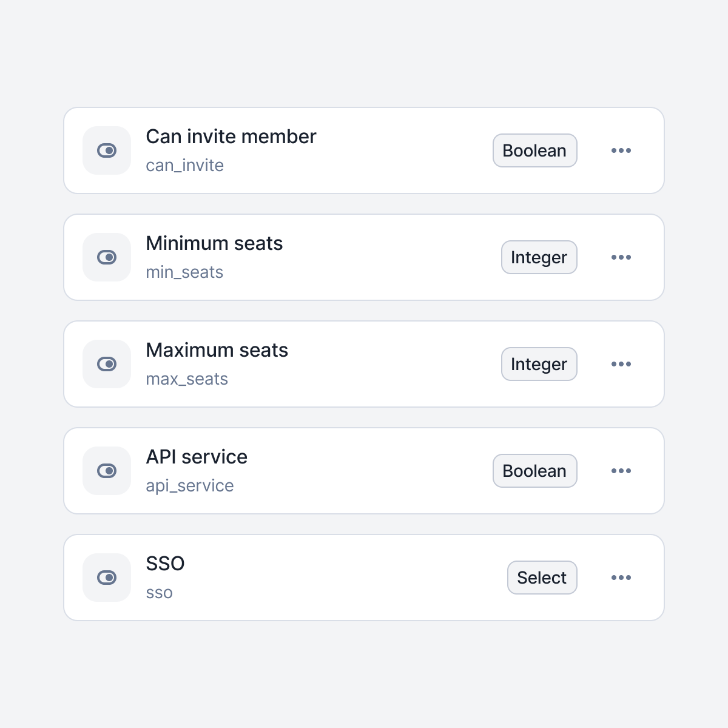Screen dimensions: 728x728
Task: Open the SSO feature title
Action: pyautogui.click(x=165, y=564)
